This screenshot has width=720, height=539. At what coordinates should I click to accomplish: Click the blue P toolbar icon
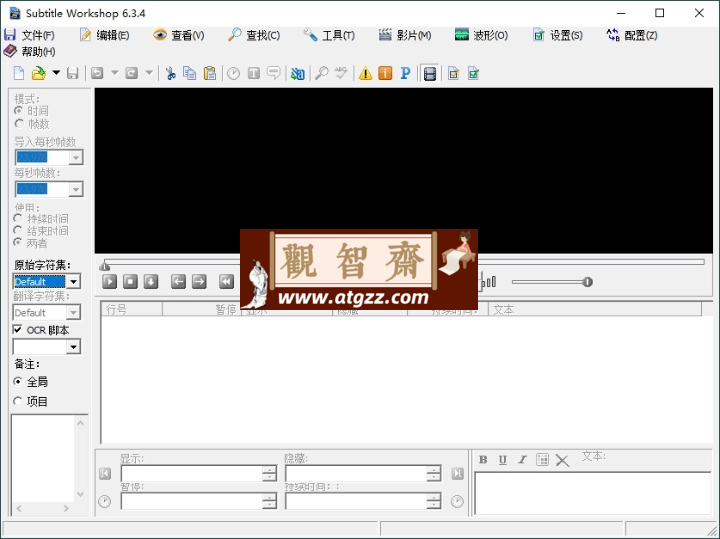point(405,73)
